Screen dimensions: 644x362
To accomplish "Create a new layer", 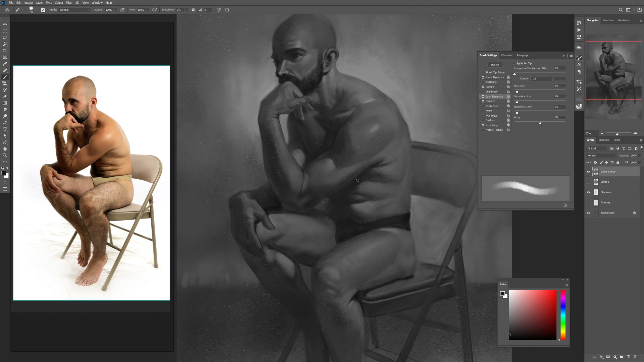I will pyautogui.click(x=628, y=357).
